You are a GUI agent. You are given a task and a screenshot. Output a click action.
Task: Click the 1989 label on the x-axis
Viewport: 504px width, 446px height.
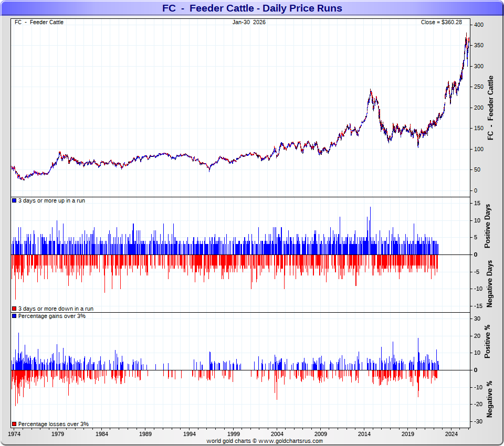coord(145,434)
